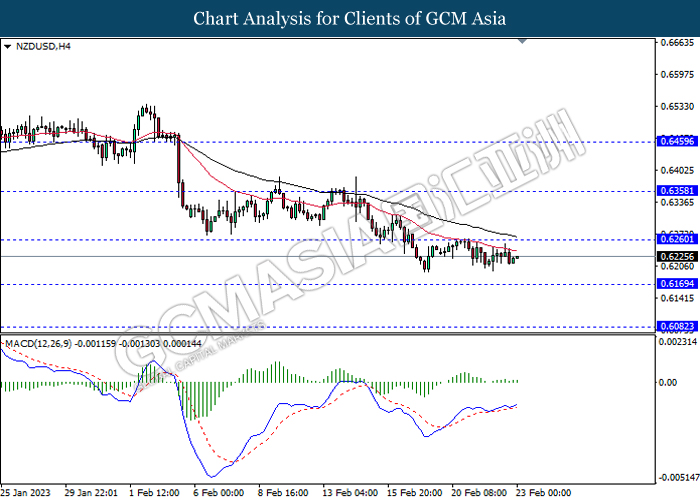Click the 20 Feb 08:00 time label
Screen dimensions: 700x500
[x=479, y=493]
